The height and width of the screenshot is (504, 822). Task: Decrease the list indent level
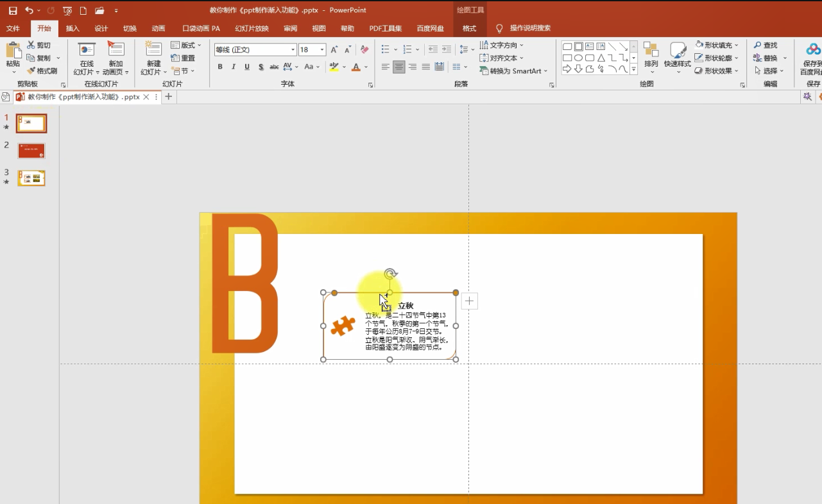[x=432, y=49]
